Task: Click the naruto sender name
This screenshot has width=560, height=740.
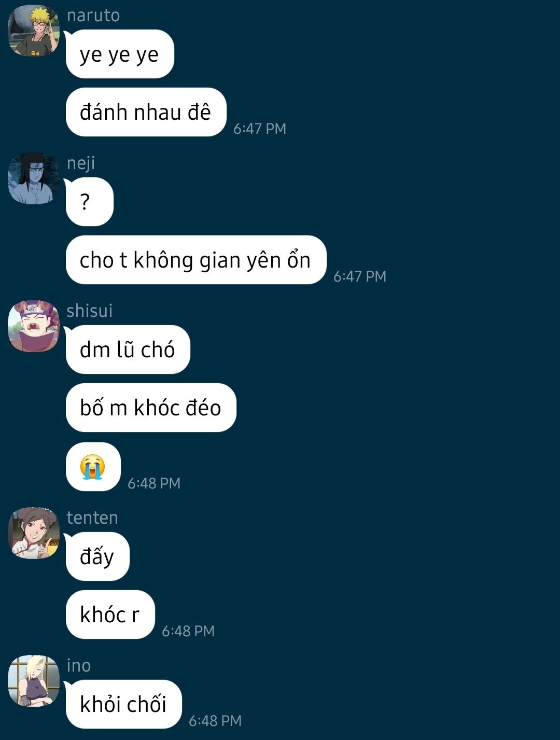Action: click(x=93, y=16)
